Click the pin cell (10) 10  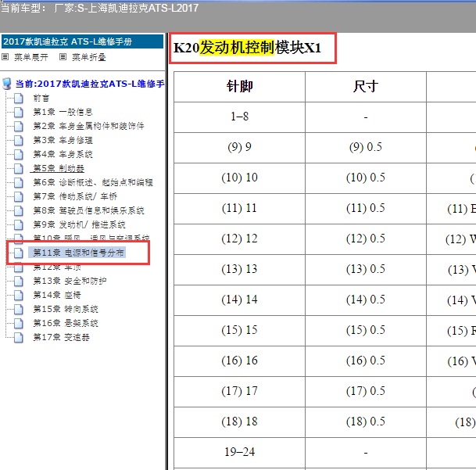[239, 178]
